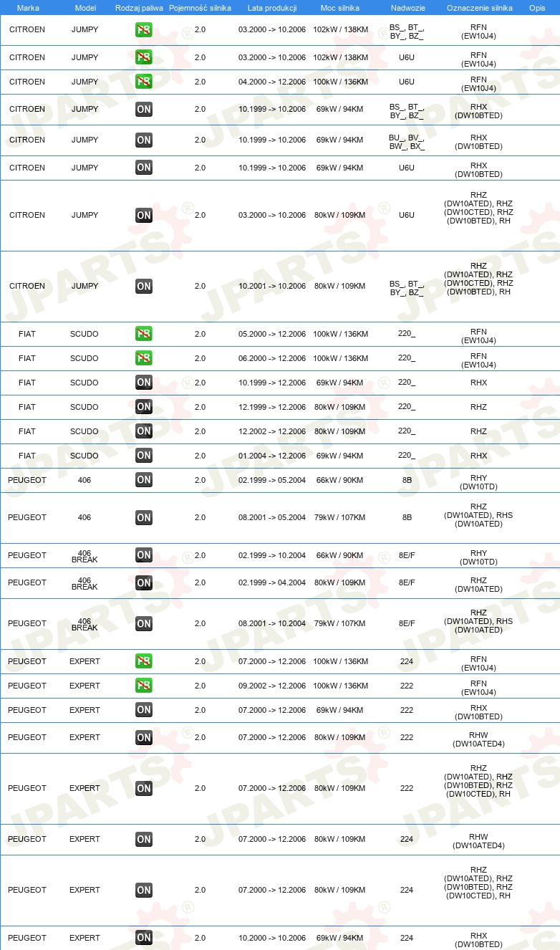Select production dates 02.1999 -> 04.2004

(x=272, y=582)
